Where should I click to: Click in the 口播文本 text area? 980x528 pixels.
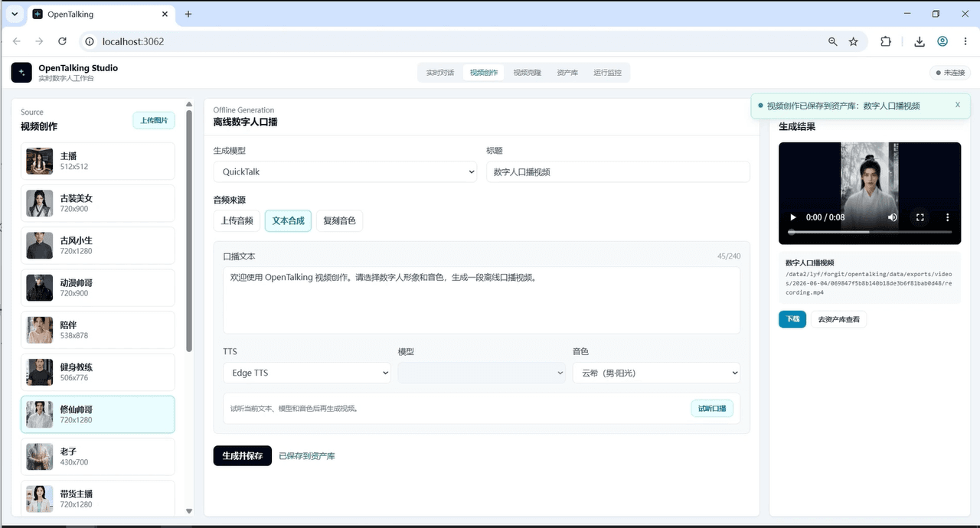482,300
